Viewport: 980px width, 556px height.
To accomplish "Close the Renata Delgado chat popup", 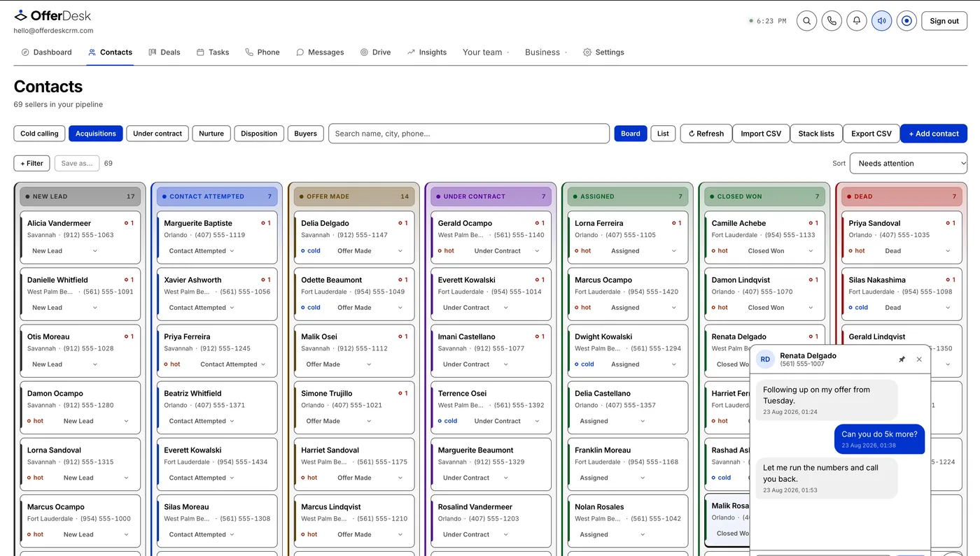I will coord(919,359).
